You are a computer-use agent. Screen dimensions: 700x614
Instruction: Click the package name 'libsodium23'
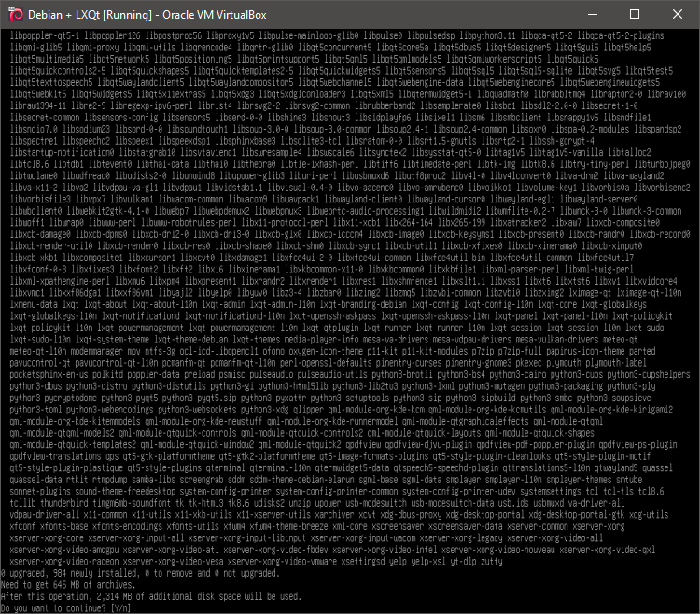coord(86,129)
